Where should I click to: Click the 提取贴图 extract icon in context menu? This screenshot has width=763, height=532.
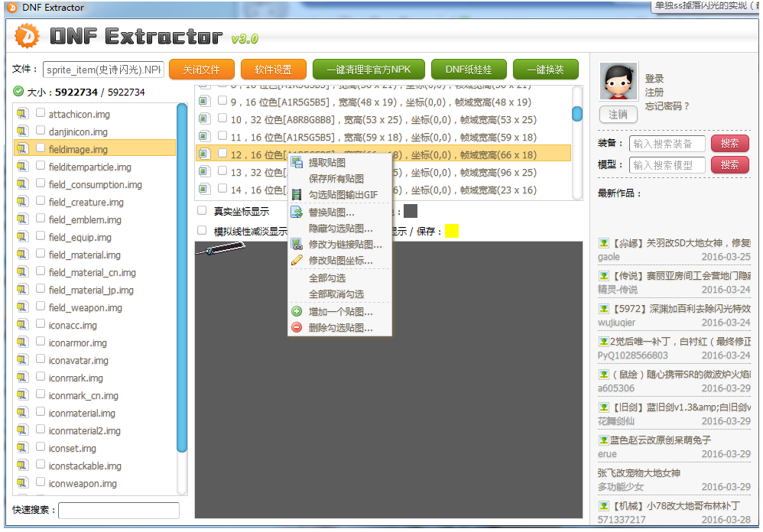click(297, 163)
